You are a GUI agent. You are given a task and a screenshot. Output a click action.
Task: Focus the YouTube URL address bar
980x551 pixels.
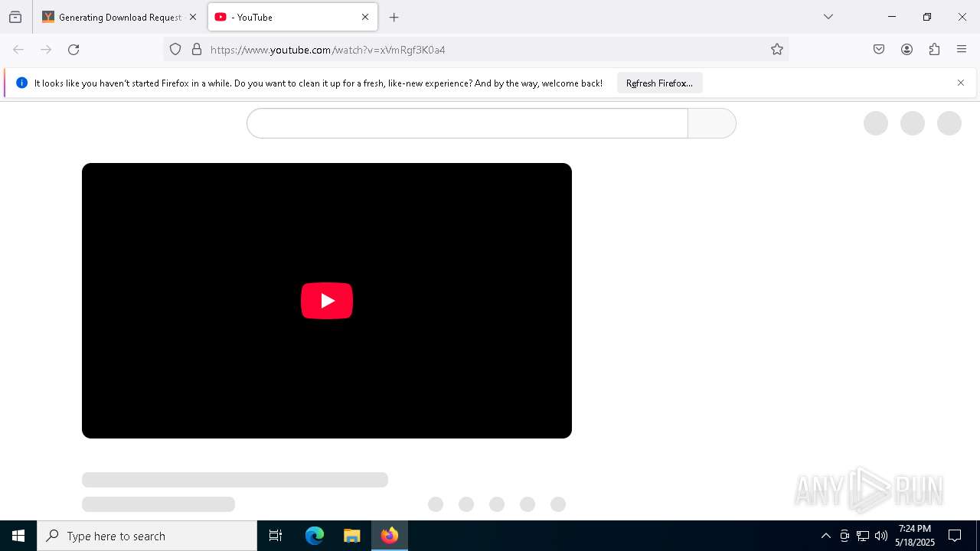tap(475, 50)
